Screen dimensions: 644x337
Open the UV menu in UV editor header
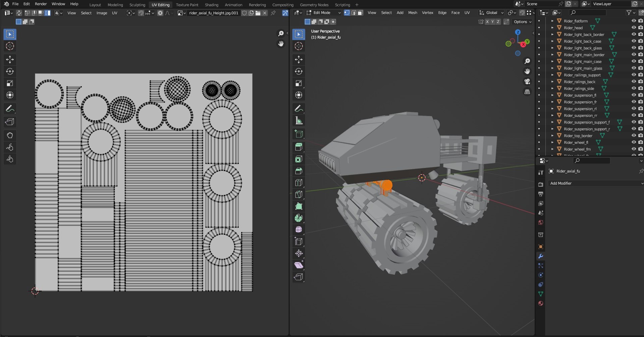click(114, 13)
